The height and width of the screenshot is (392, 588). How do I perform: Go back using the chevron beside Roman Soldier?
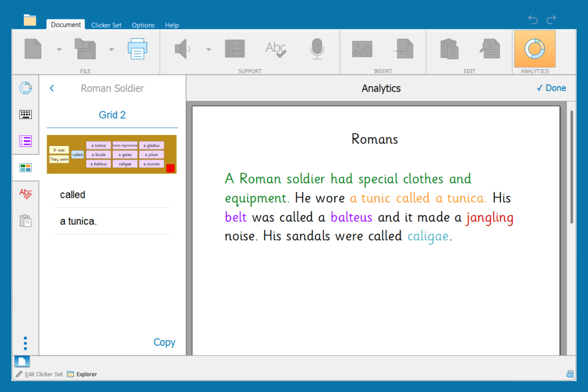click(52, 88)
